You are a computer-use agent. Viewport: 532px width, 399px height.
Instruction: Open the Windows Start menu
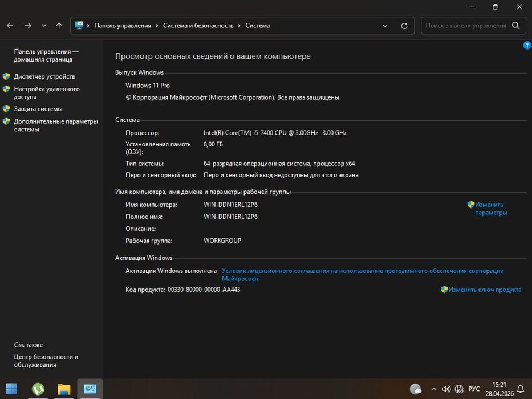point(11,389)
